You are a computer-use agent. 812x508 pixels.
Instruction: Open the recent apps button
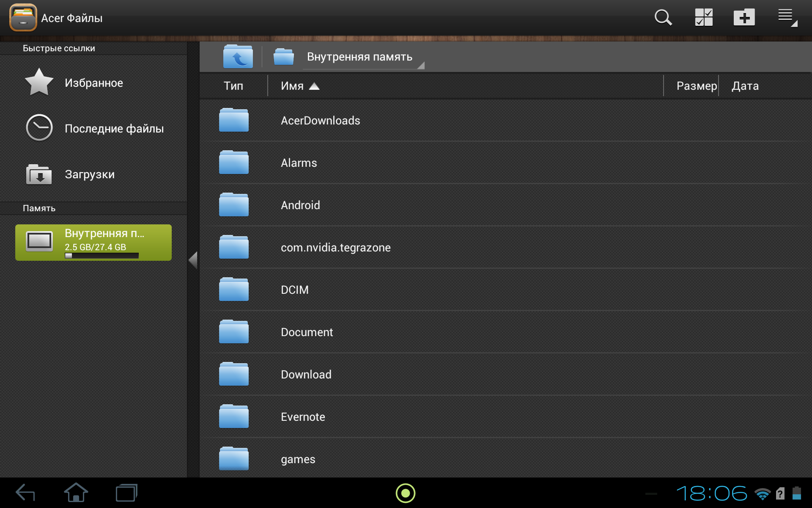[x=126, y=493]
